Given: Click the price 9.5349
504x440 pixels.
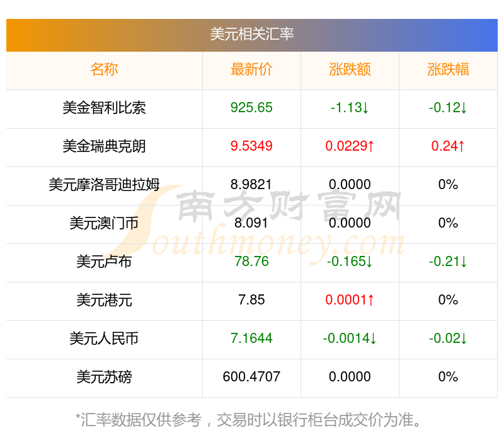Looking at the screenshot, I should 251,146.
